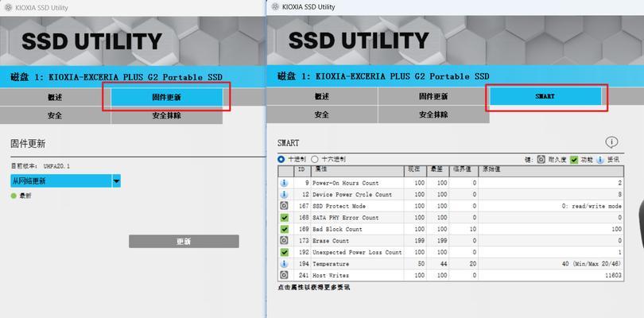Click attribute name 'Device Power Cycle Count'
The width and height of the screenshot is (644, 318).
(352, 195)
